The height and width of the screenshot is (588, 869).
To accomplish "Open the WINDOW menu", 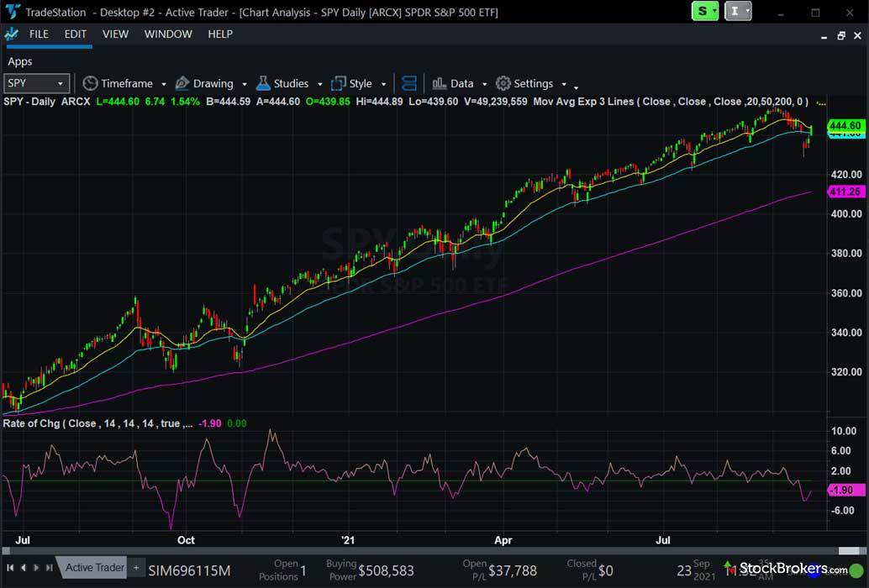I will 168,34.
